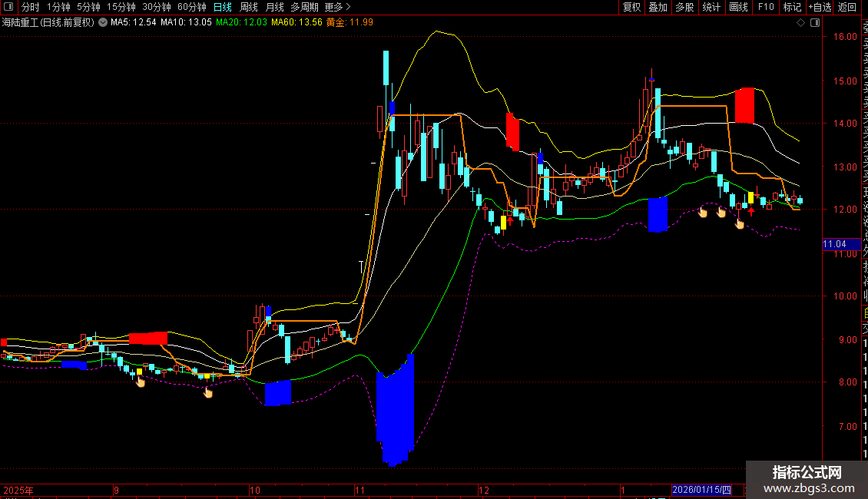Viewport: 868px width, 499px height.
Task: Click the 8.00 price axis label
Action: coord(847,382)
